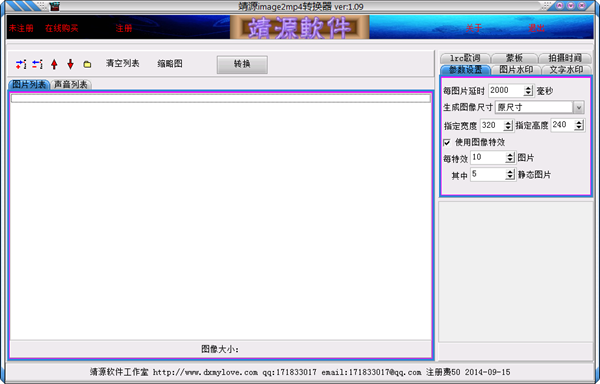Decrease 每特效 value with down arrow
This screenshot has height=384, width=600.
(x=510, y=160)
